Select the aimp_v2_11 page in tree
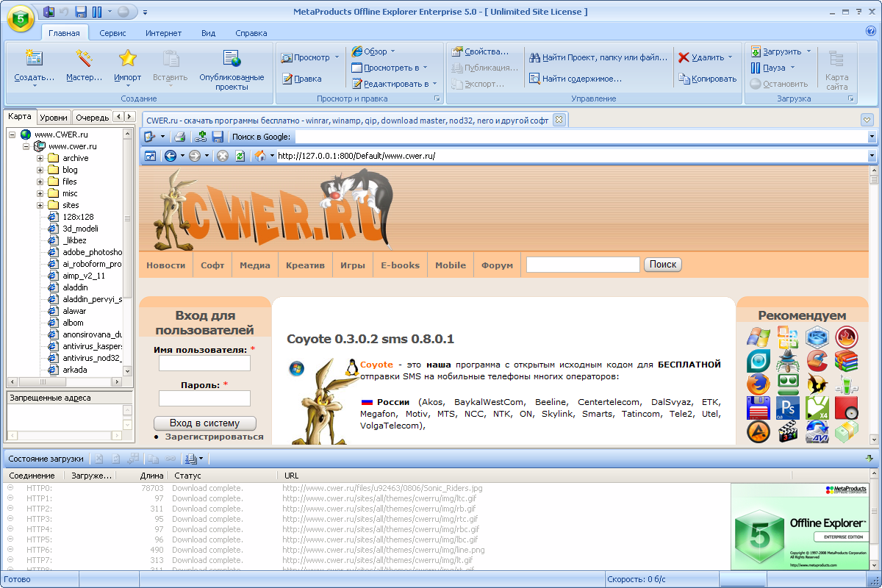This screenshot has height=588, width=882. pyautogui.click(x=84, y=276)
